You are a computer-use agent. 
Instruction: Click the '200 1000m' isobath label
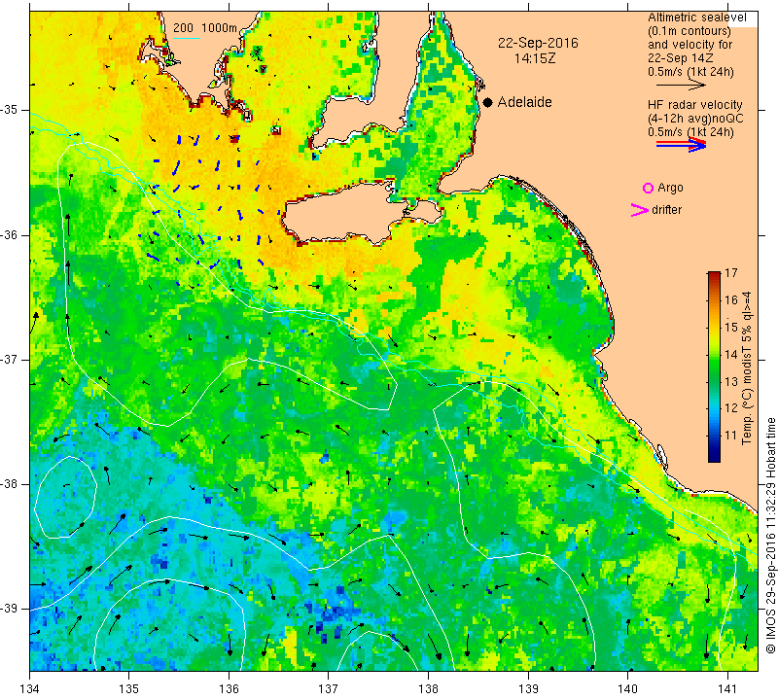[205, 28]
